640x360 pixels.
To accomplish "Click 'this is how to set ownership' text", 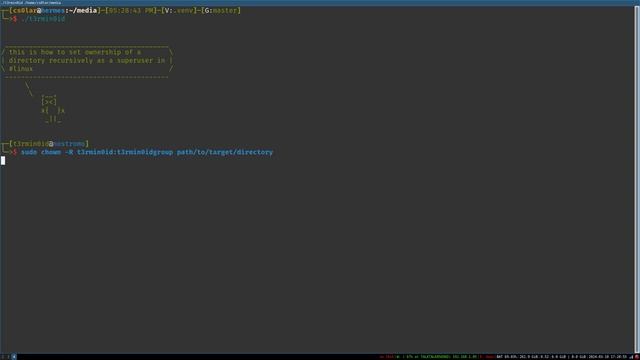I will tap(65, 52).
